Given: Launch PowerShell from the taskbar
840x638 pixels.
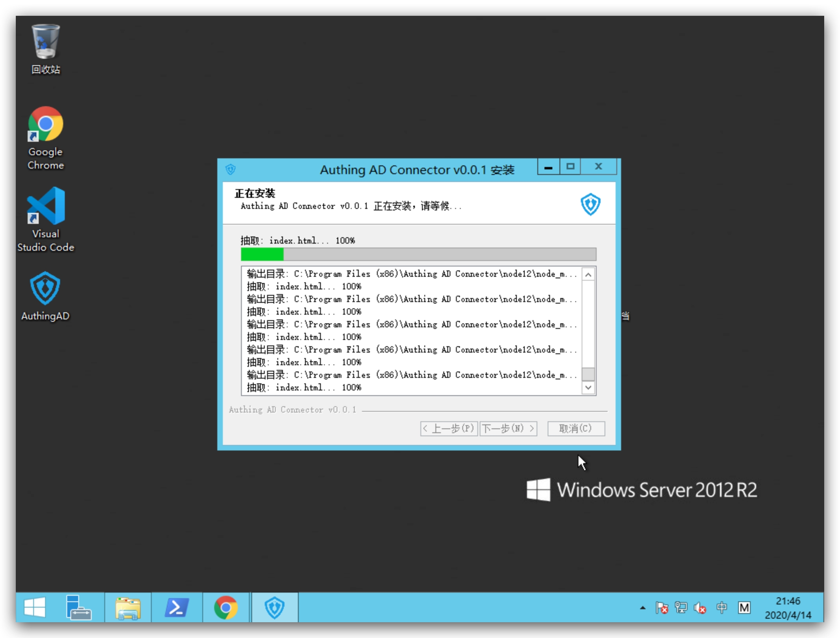Looking at the screenshot, I should pos(176,607).
